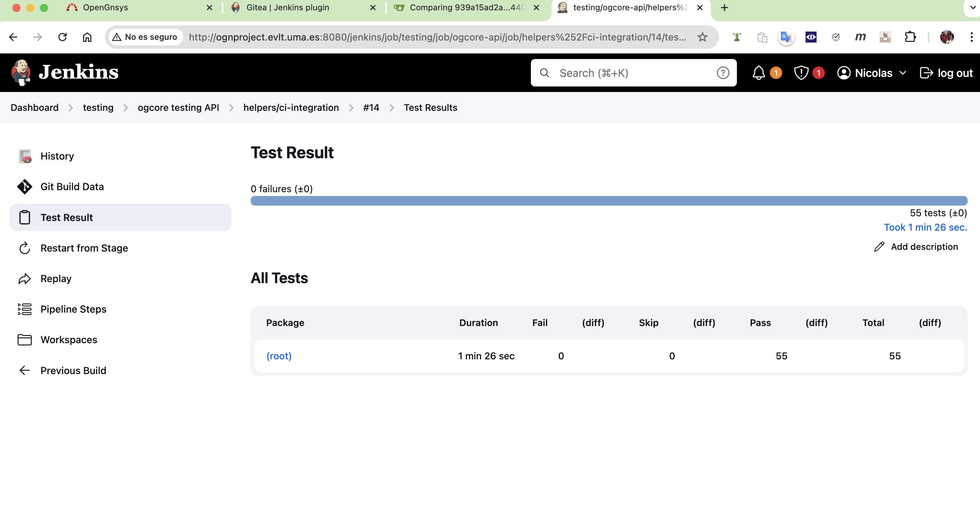
Task: Click the Test Results breadcrumb
Action: click(x=430, y=108)
